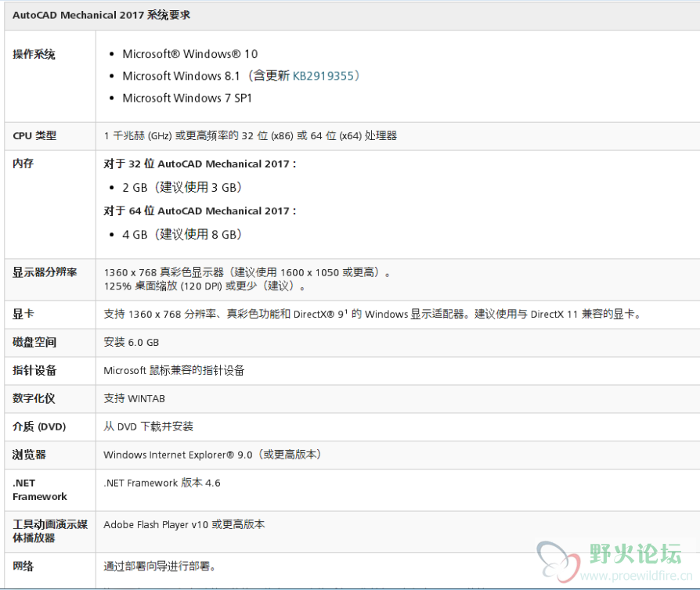The image size is (700, 590).
Task: Click the 'Microsoft® Windows® 10' list item
Action: tap(190, 54)
